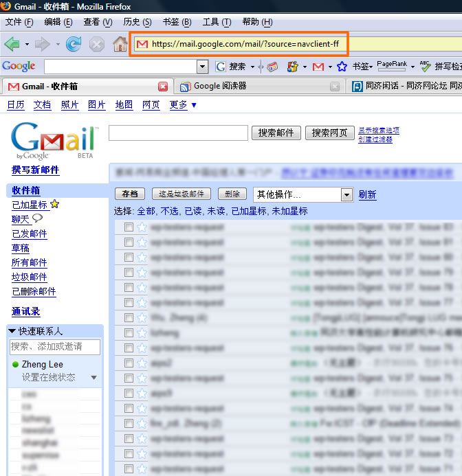The width and height of the screenshot is (462, 476).
Task: Check the checkbox of the third email
Action: click(x=129, y=257)
